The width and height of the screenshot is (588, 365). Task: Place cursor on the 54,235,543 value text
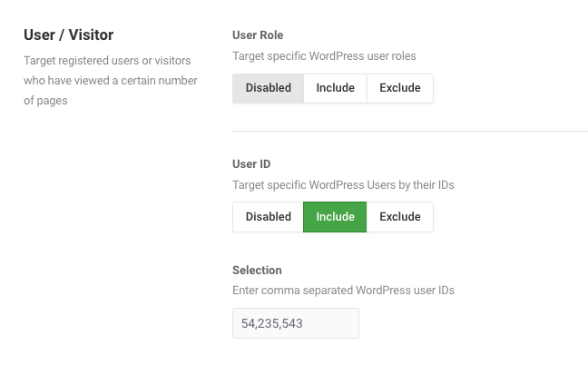click(x=272, y=323)
